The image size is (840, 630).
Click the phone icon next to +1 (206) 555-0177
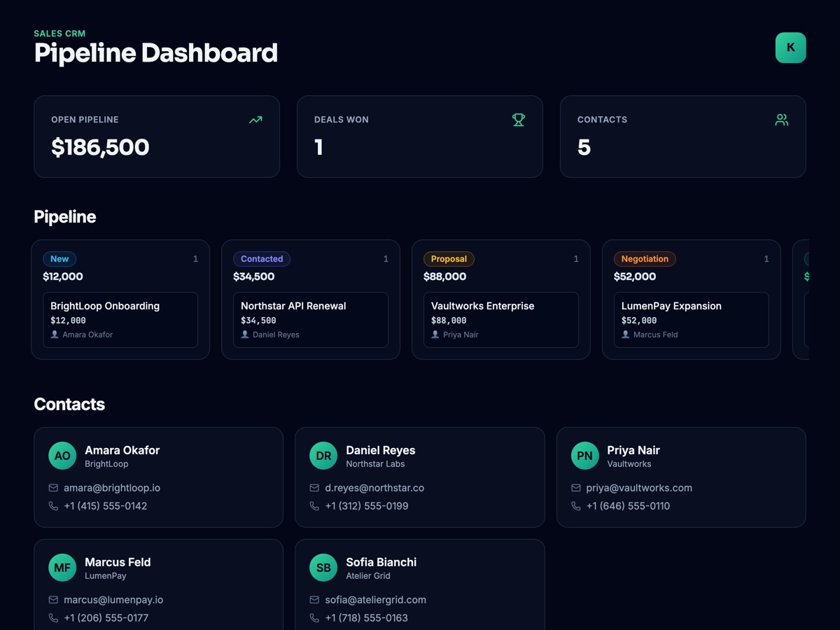click(53, 618)
